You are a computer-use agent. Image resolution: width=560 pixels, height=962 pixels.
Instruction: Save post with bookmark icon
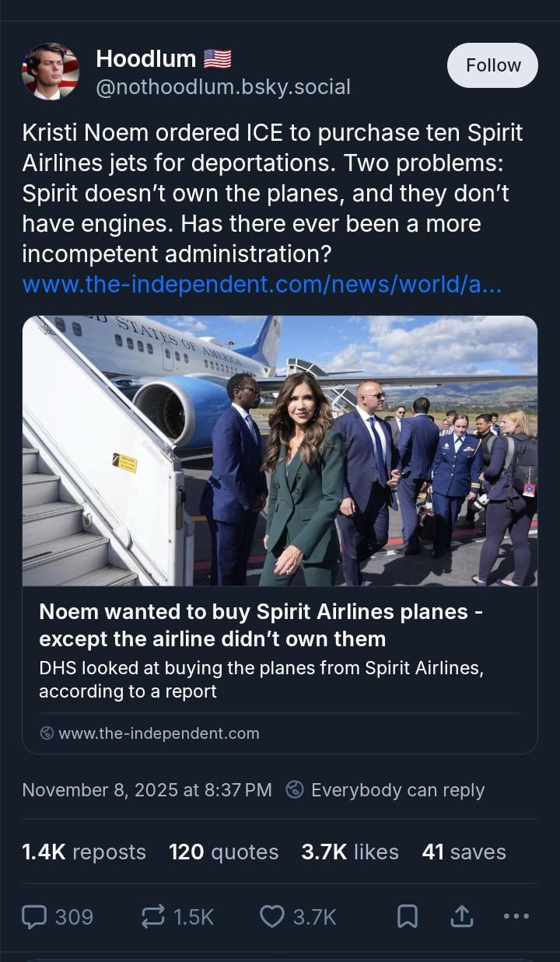(x=407, y=917)
